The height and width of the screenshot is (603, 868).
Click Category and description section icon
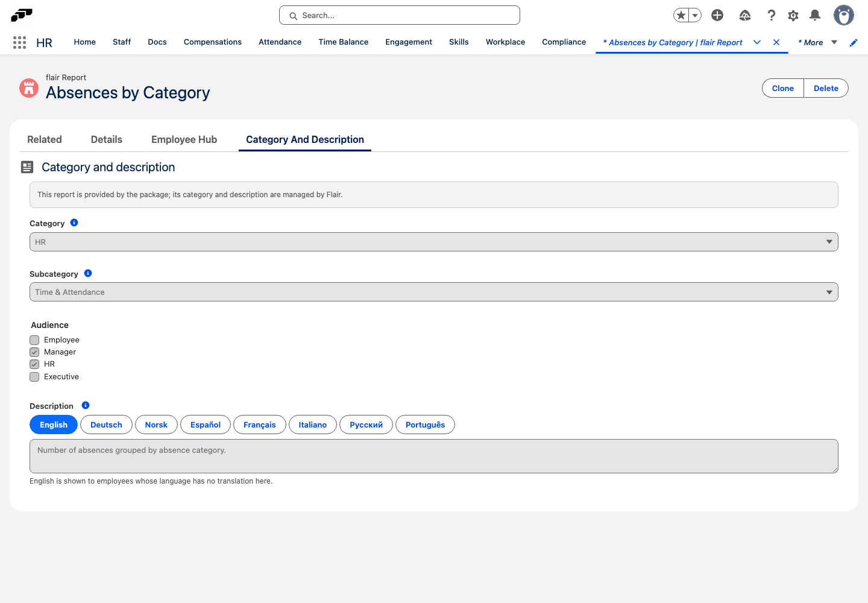(27, 167)
